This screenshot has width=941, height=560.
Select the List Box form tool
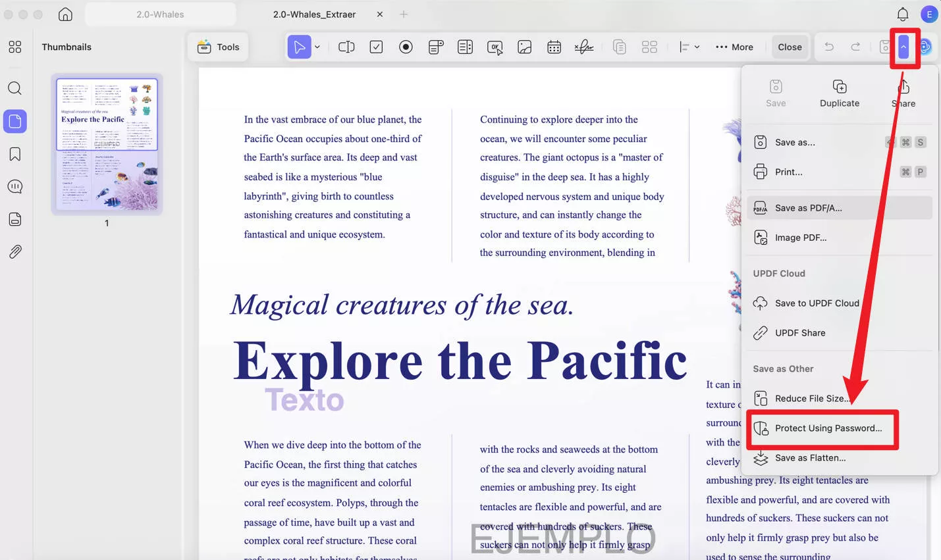click(465, 47)
